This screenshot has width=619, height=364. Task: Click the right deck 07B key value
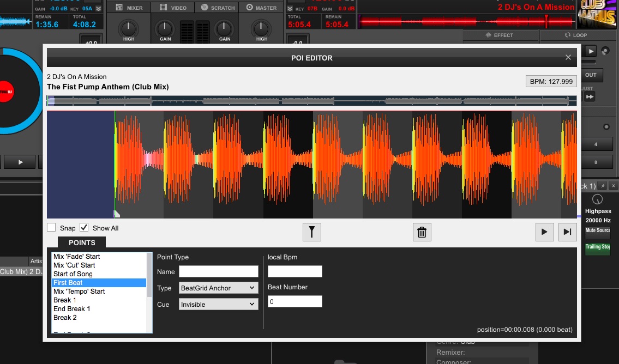312,8
